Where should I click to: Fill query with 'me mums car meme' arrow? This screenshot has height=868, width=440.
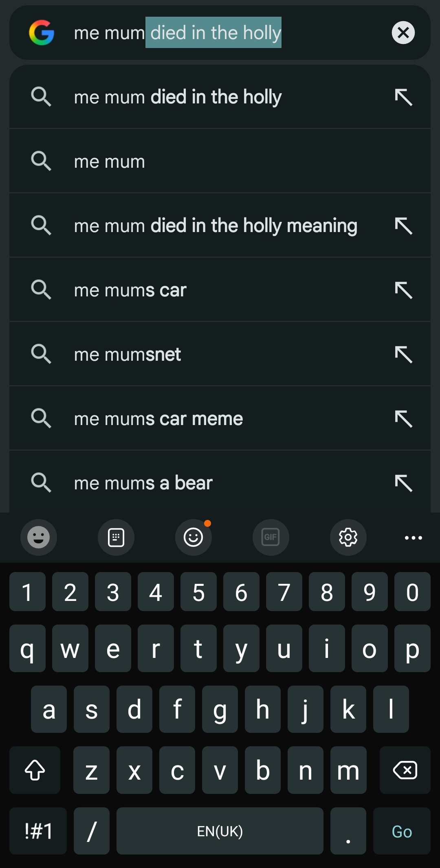pyautogui.click(x=403, y=419)
